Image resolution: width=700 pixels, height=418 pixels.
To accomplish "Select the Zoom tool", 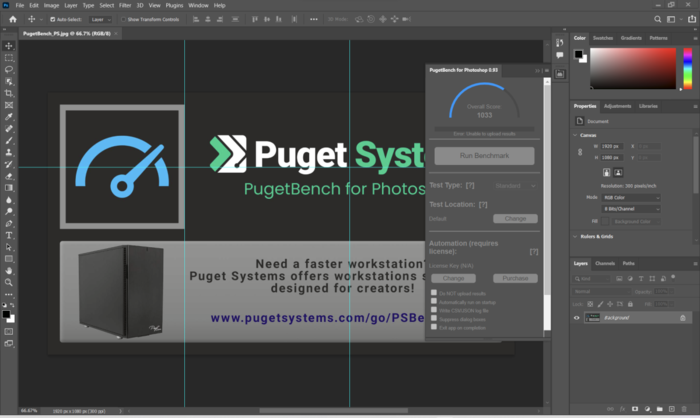I will [8, 282].
